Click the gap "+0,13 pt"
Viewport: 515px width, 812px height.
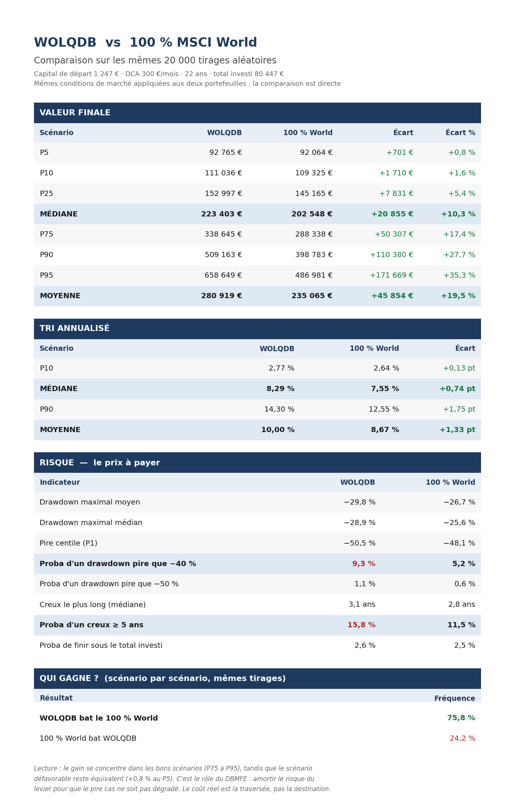(x=459, y=368)
